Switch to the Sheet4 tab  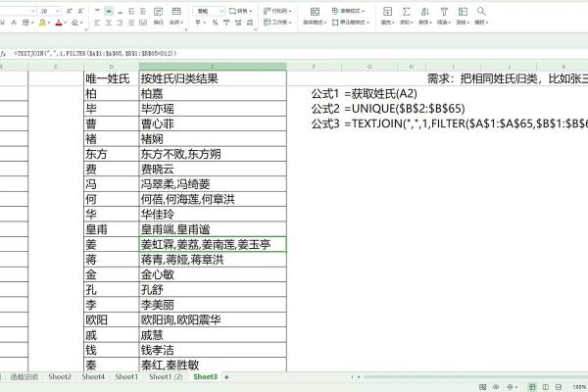(93, 376)
